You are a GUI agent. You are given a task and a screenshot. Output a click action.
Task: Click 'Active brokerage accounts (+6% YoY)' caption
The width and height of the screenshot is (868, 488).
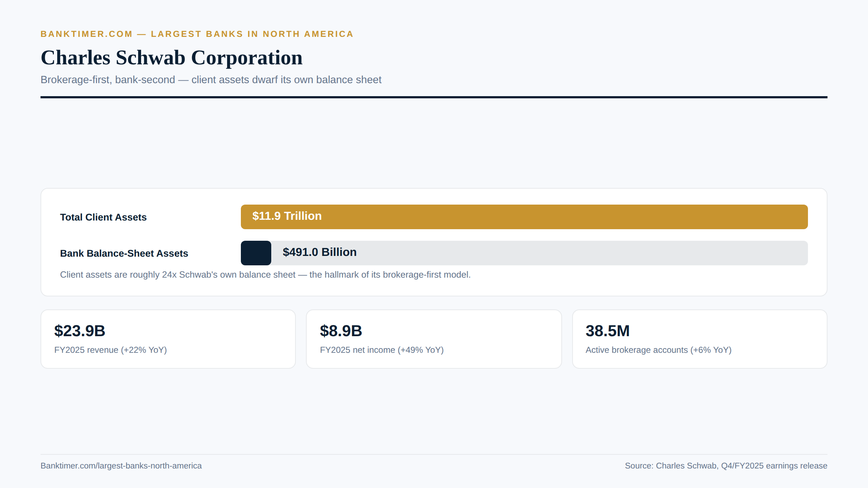[x=658, y=350]
